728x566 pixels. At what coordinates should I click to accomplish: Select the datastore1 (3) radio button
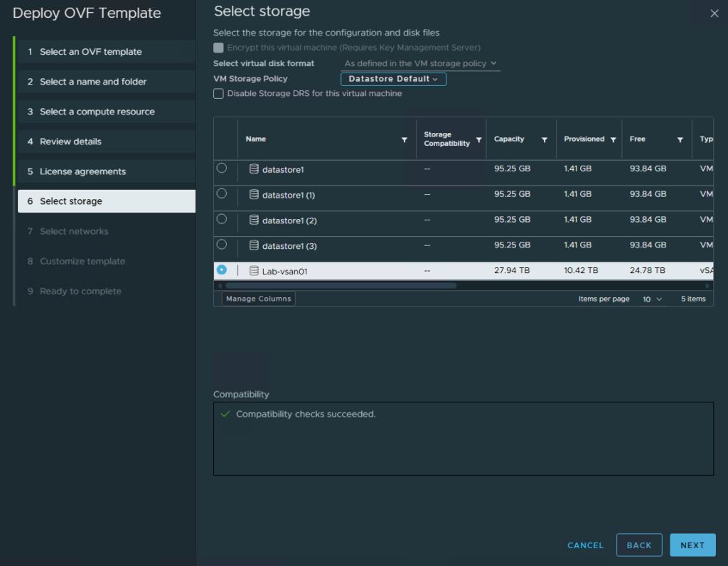click(x=222, y=244)
